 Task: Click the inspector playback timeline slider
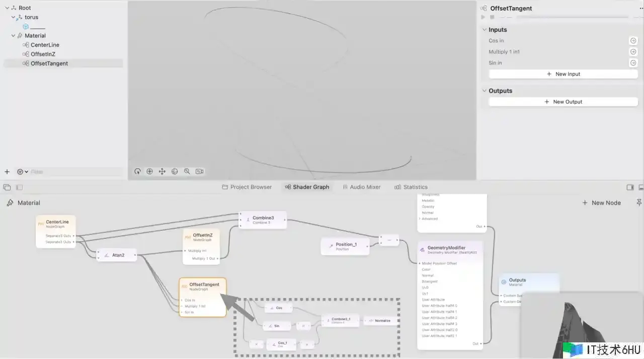tap(572, 17)
